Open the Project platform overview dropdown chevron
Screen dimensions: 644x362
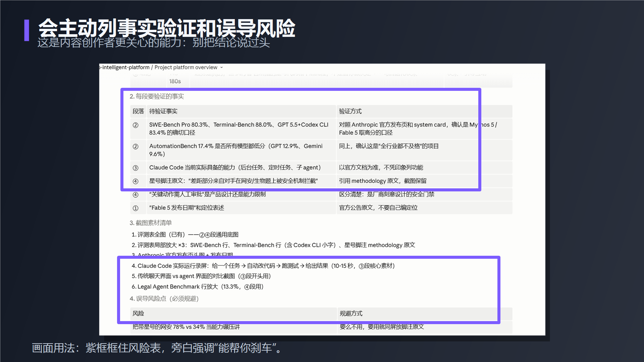click(221, 67)
